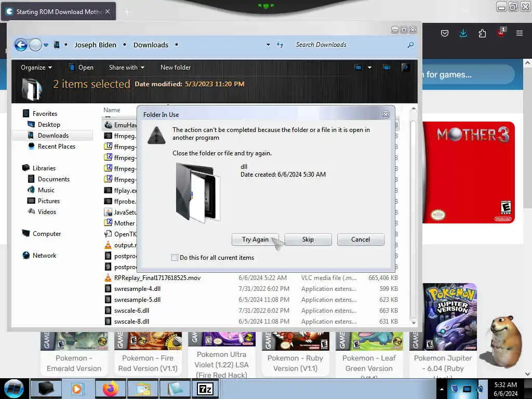532x399 pixels.
Task: Select Downloads in the navigation pane
Action: [52, 136]
